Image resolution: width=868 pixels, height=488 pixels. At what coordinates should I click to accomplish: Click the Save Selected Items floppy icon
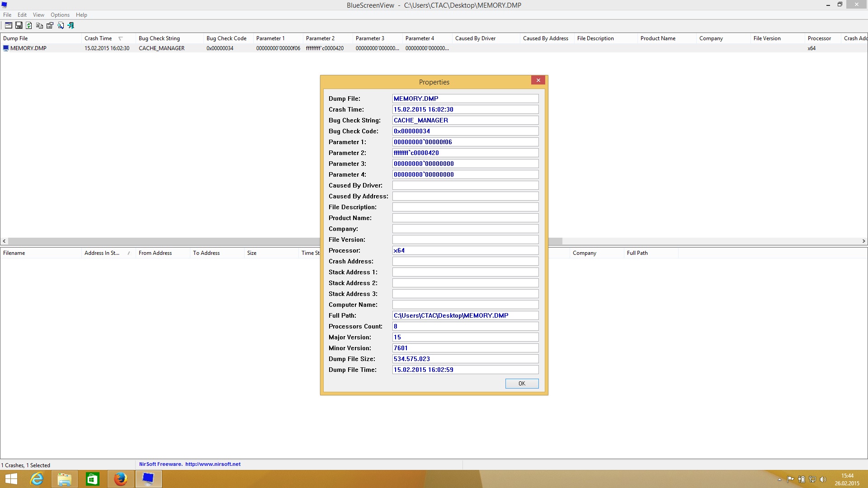[x=19, y=26]
